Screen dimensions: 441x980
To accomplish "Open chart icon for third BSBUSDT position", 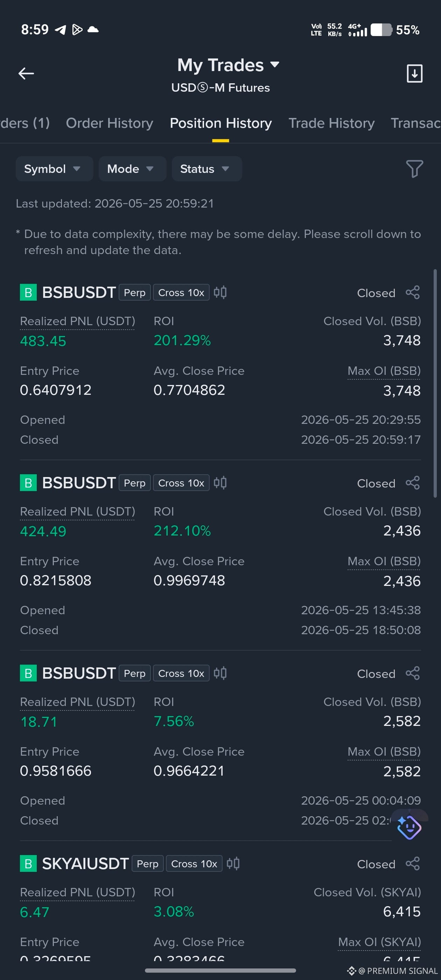I will click(220, 673).
